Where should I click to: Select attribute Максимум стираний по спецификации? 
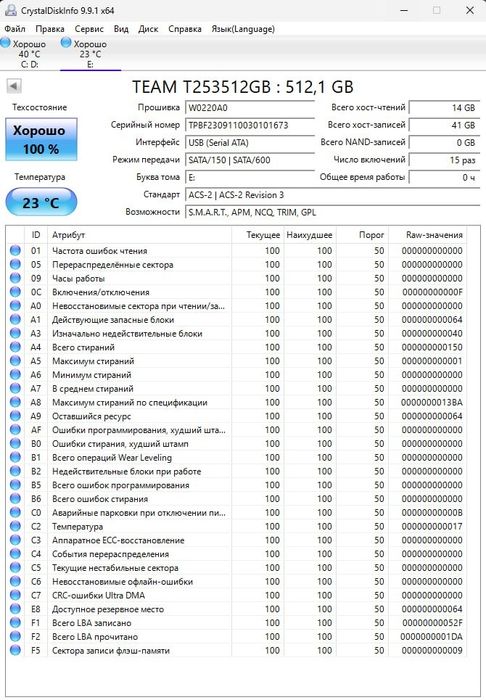click(x=129, y=402)
